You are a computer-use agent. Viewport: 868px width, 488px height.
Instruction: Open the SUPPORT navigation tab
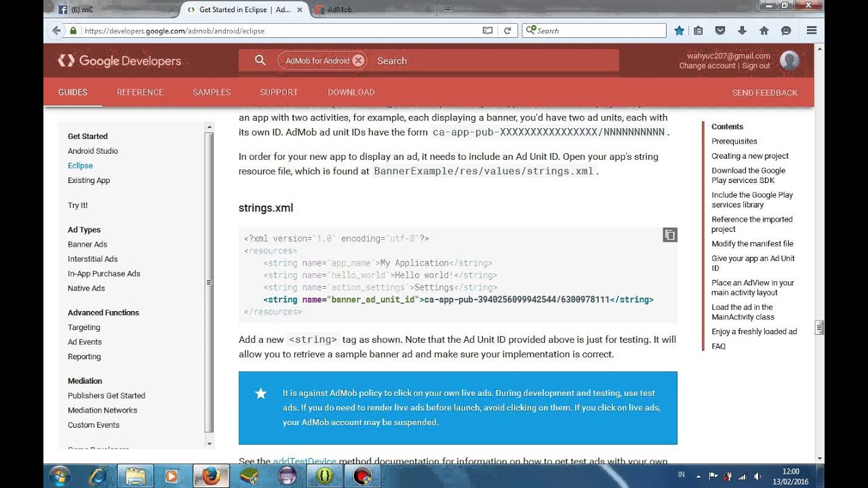(279, 92)
